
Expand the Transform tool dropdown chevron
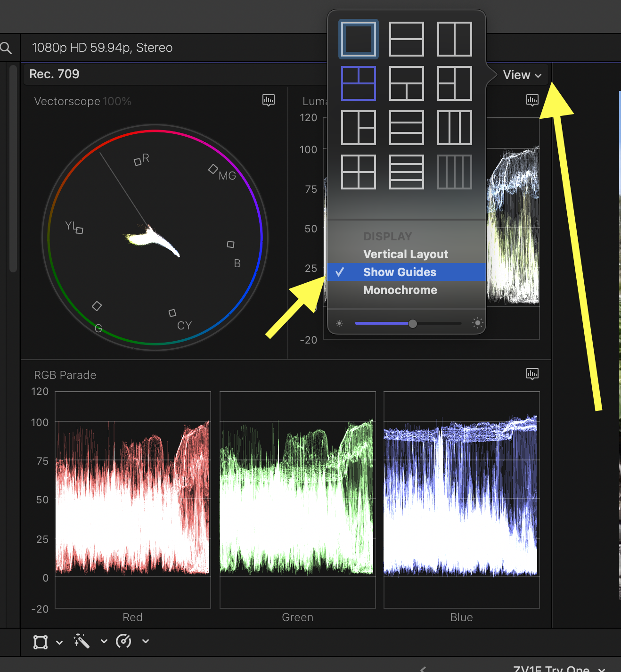(59, 642)
